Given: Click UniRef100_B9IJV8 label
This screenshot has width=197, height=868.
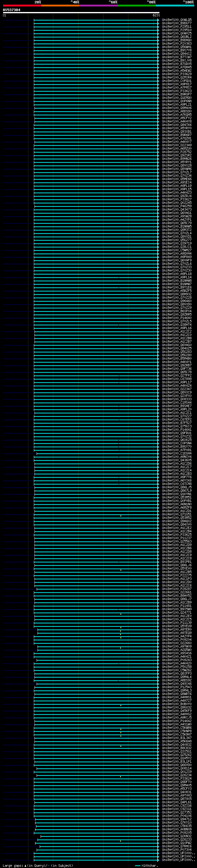Looking at the screenshot, I should click(x=177, y=61).
